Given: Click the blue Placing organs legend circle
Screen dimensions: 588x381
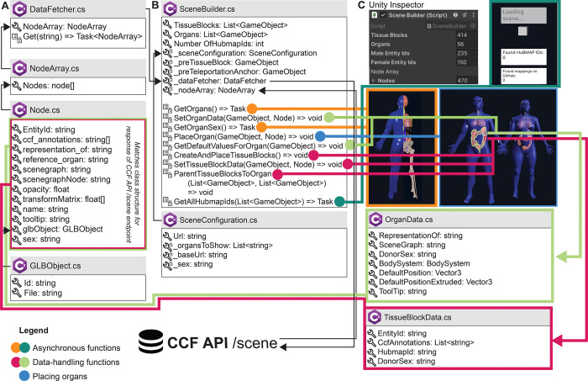Looking at the screenshot, I should click(x=24, y=376).
